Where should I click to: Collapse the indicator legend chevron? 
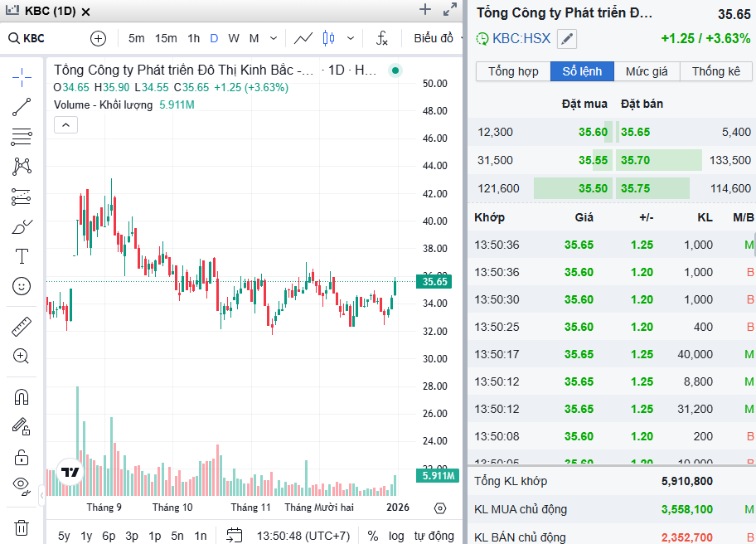[x=66, y=124]
